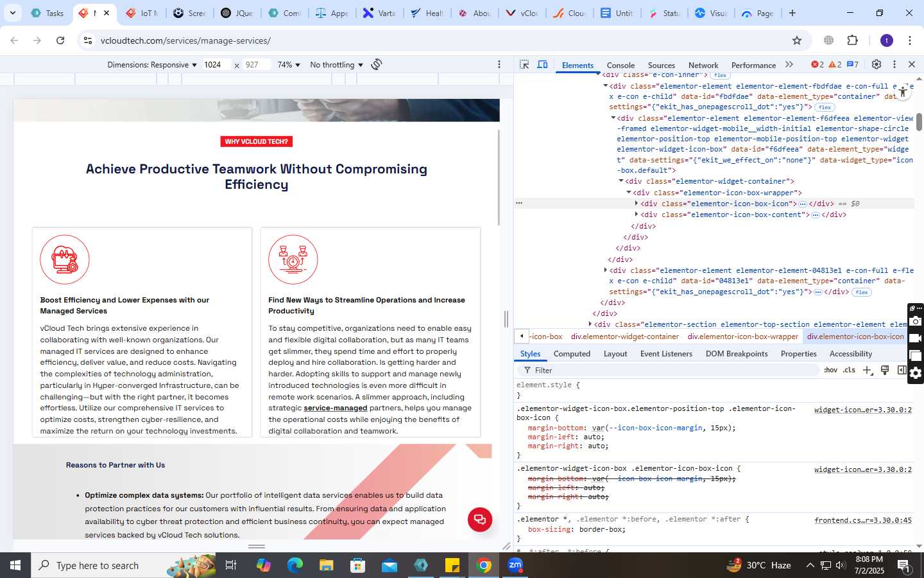Toggle the device toolbar icon in DevTools

(542, 65)
